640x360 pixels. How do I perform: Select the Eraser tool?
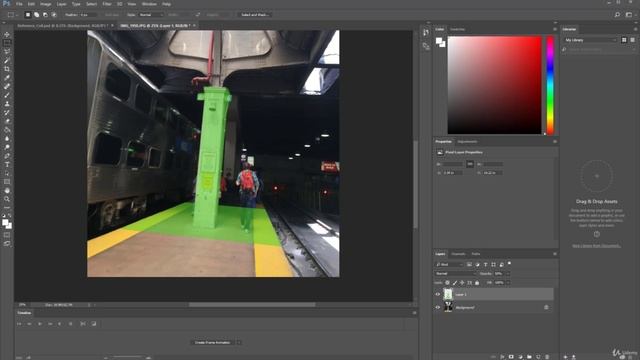tap(7, 121)
